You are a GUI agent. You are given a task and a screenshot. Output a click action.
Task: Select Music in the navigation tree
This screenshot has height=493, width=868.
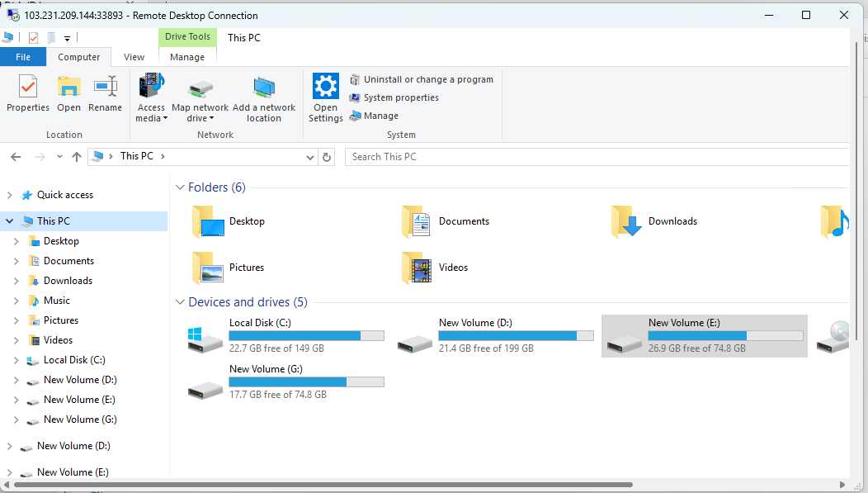coord(57,301)
